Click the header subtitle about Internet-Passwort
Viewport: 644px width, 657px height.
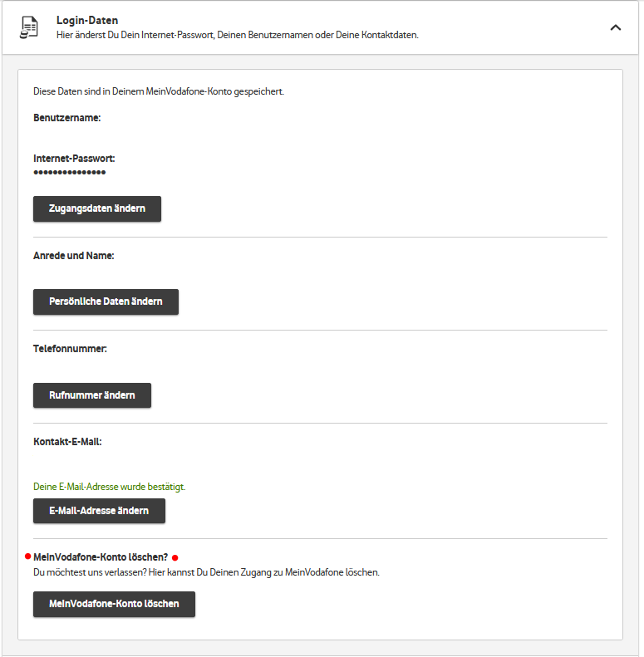pyautogui.click(x=238, y=36)
